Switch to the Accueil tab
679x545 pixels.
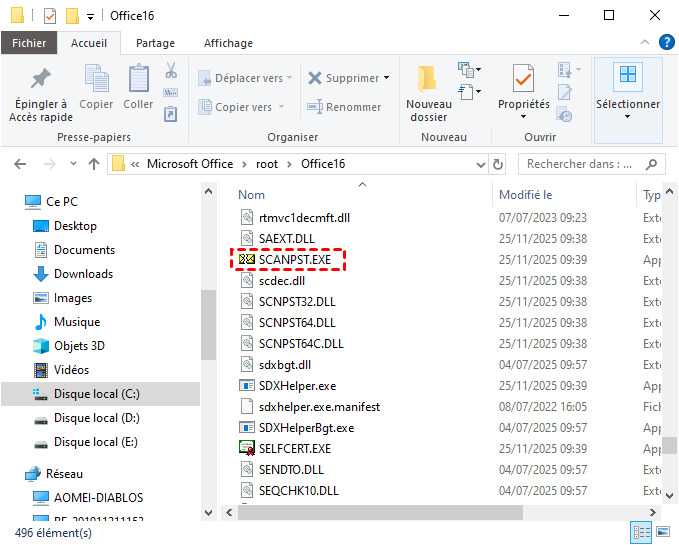[x=89, y=43]
